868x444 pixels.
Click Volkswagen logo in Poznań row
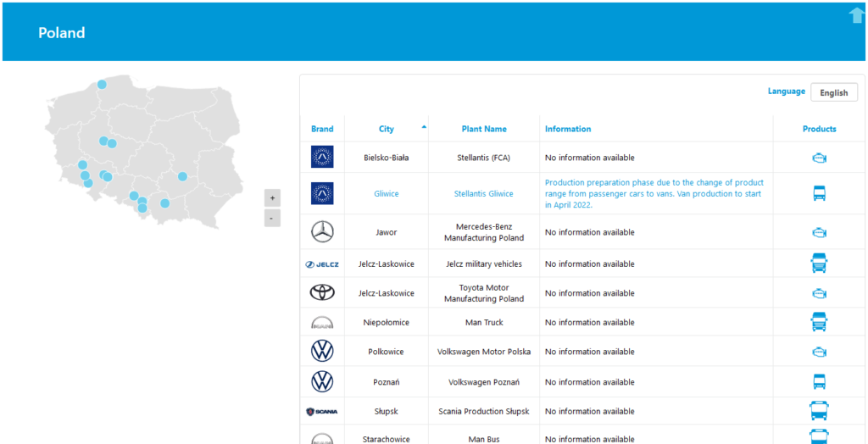[x=322, y=381]
